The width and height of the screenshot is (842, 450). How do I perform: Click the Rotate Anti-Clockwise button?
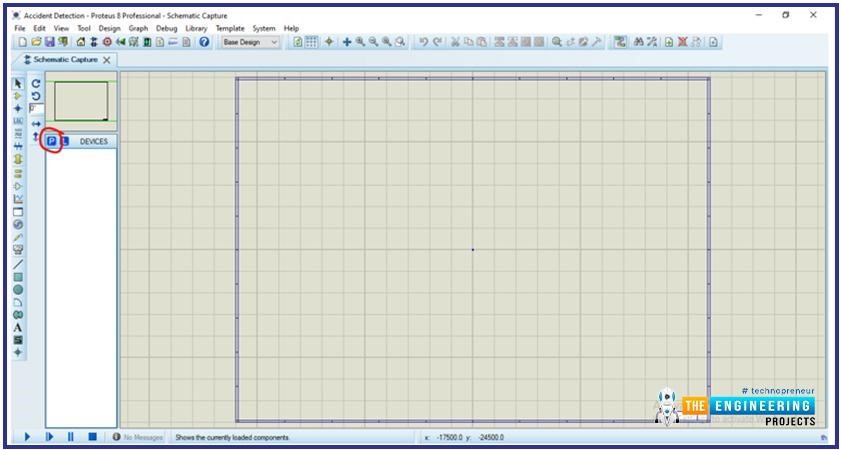(x=36, y=96)
